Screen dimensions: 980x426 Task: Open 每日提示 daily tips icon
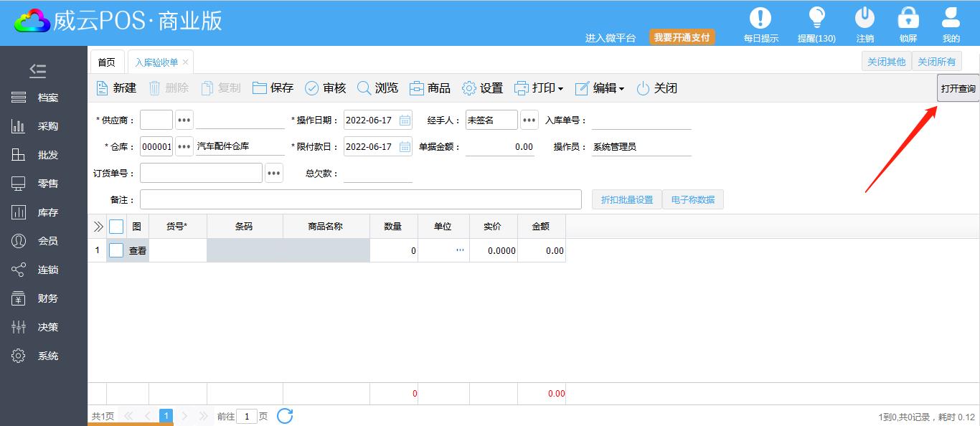pos(760,18)
